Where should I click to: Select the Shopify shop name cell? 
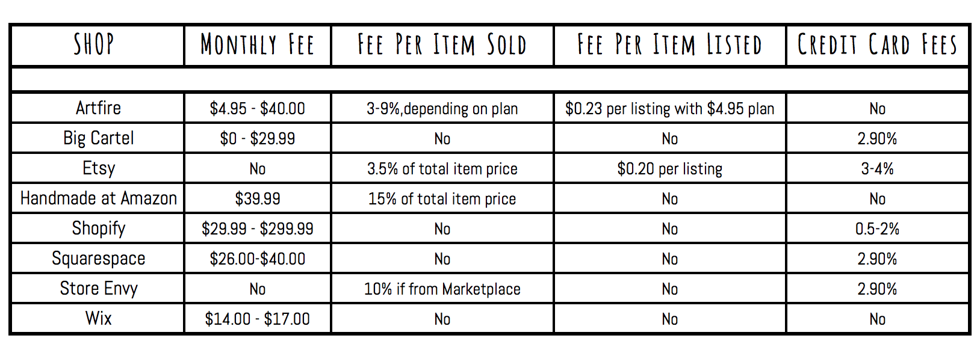[x=98, y=229]
